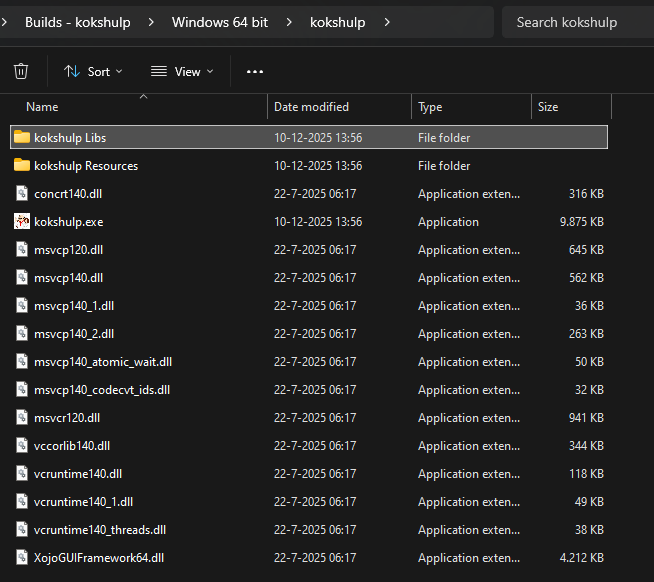Go to Windows 64 bit breadcrumb

click(219, 22)
